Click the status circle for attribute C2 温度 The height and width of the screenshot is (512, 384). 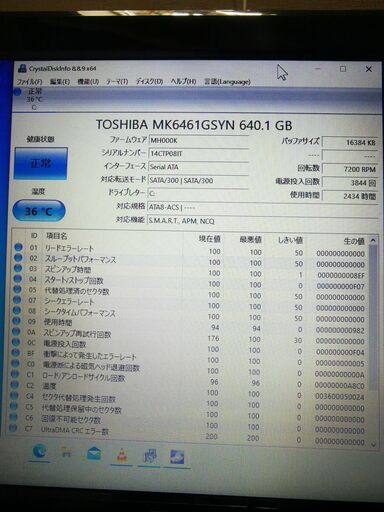point(14,385)
